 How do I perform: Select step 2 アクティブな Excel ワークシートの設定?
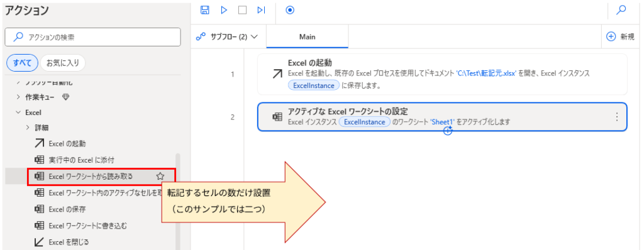(442, 117)
